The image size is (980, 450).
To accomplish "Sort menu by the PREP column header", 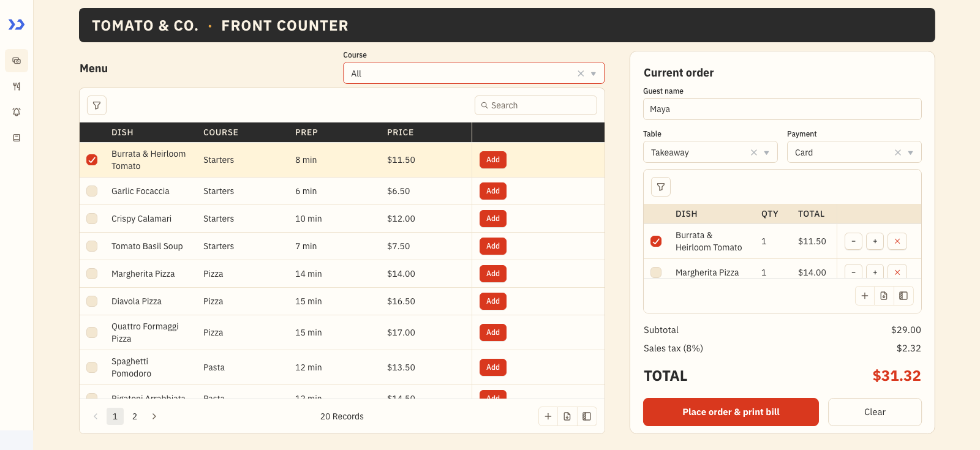I will (306, 132).
